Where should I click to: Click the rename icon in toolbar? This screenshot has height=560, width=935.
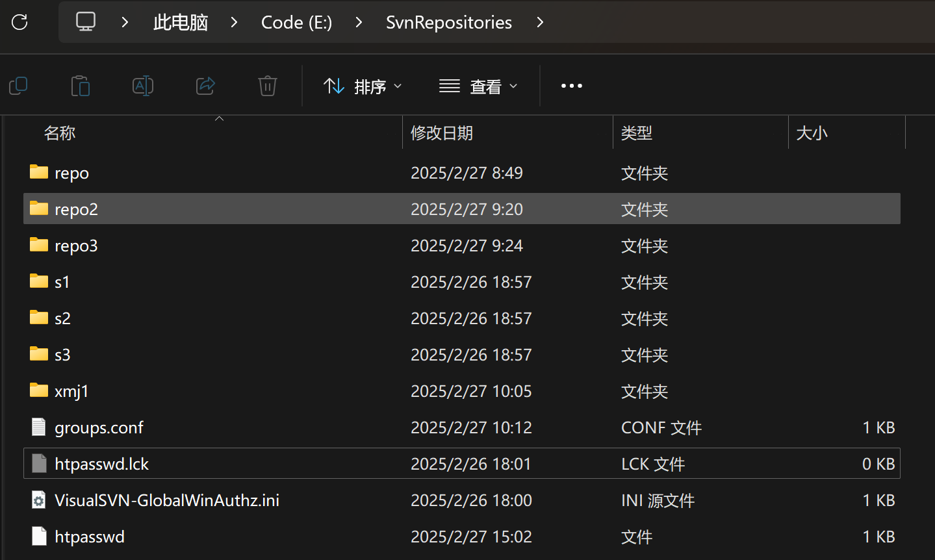coord(143,86)
